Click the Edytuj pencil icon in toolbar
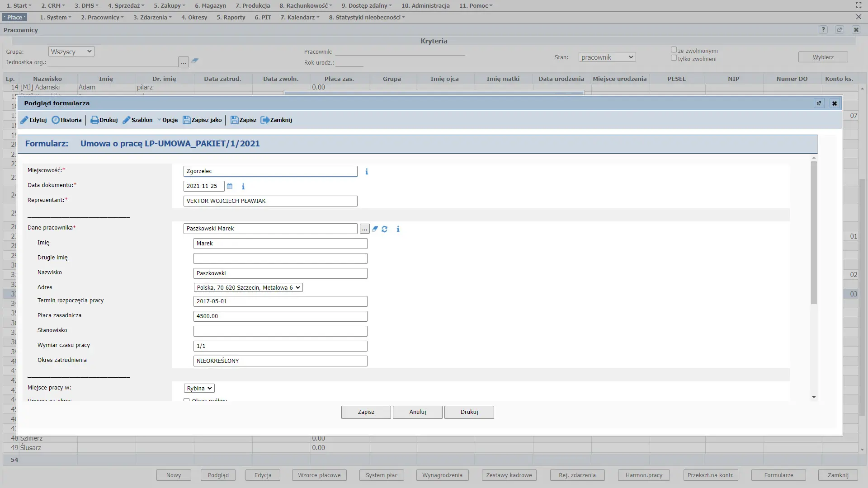This screenshot has height=488, width=868. pyautogui.click(x=24, y=120)
